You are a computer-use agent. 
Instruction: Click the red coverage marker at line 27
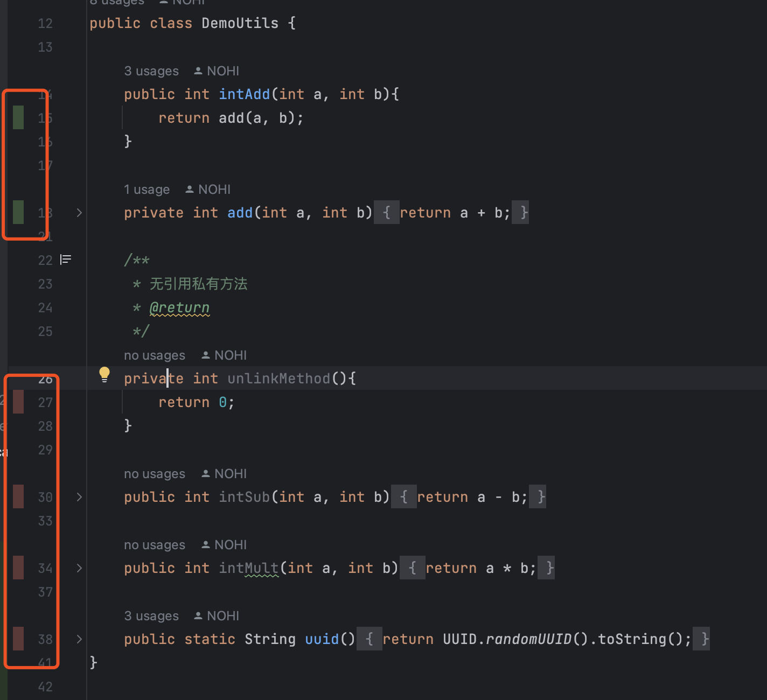coord(18,402)
